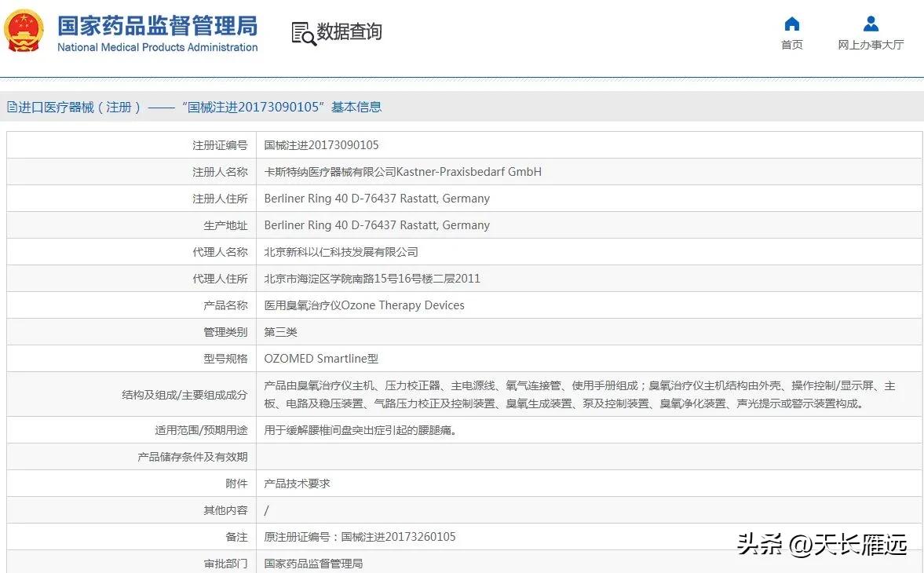Open the 网上办事大厅 navigation item
Viewport: 924px width, 573px height.
click(870, 45)
